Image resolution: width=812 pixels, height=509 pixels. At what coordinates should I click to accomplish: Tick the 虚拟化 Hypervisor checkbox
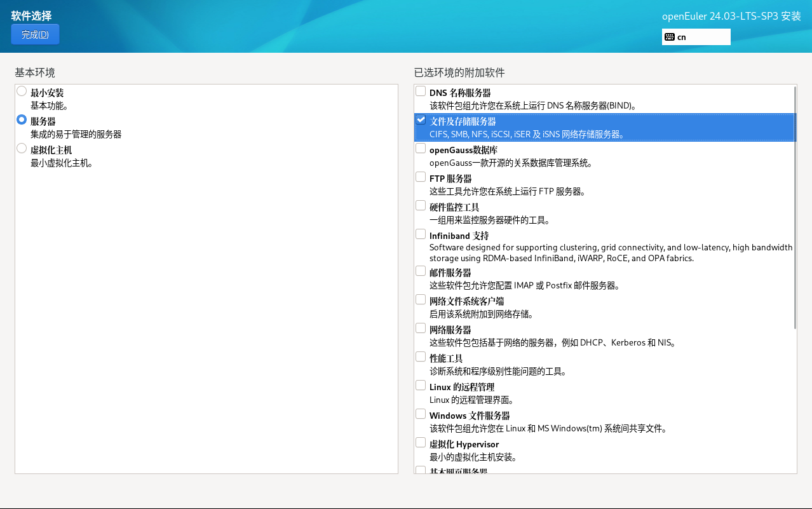(x=421, y=443)
